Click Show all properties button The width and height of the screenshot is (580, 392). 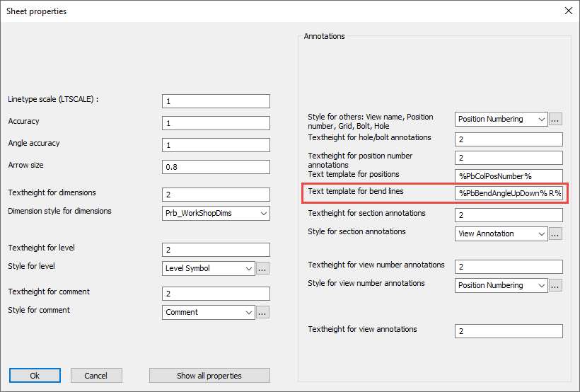coord(209,376)
